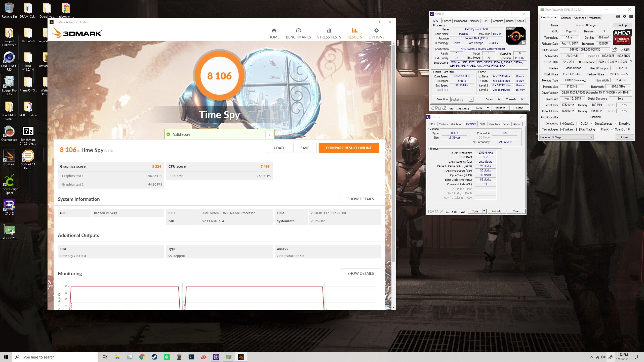Open STRESS TESTS in 3DMark
The height and width of the screenshot is (362, 644).
329,34
